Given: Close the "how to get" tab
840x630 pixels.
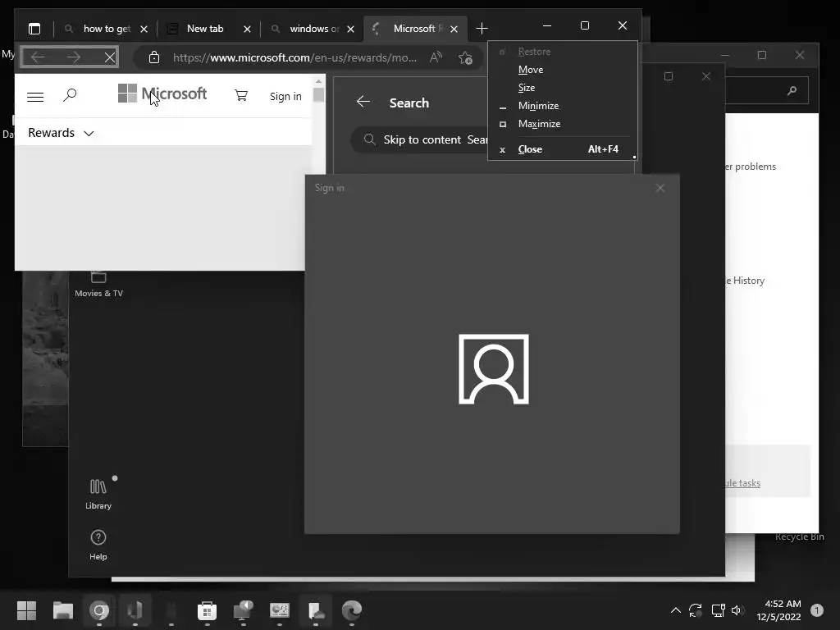Looking at the screenshot, I should pyautogui.click(x=144, y=29).
